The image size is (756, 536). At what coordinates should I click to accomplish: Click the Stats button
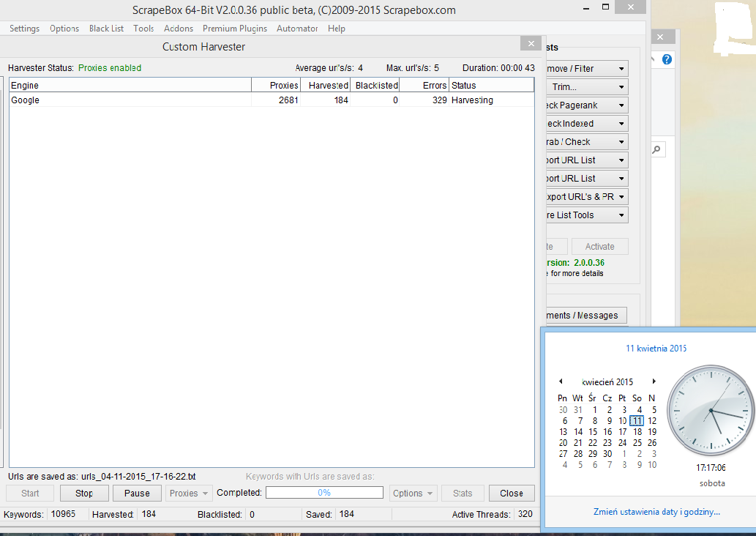click(463, 493)
